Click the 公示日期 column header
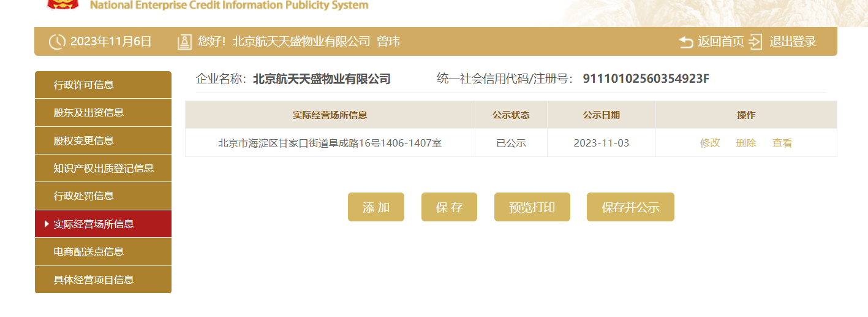 (602, 115)
